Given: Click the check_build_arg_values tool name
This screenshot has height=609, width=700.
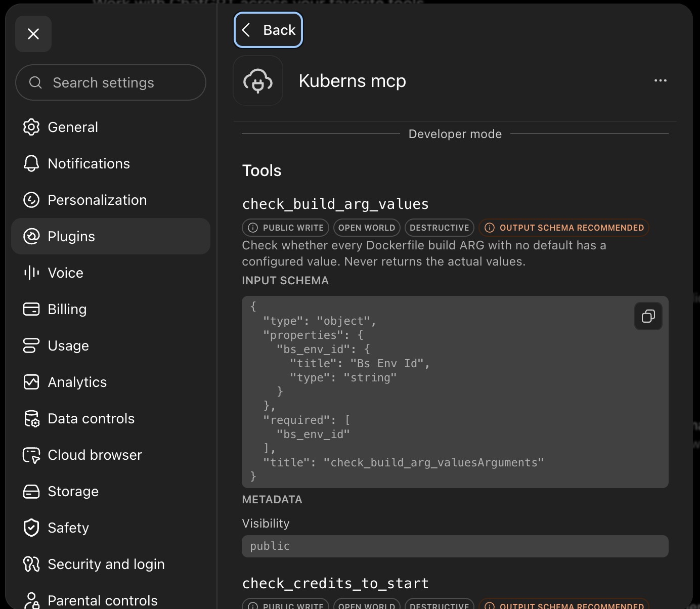Looking at the screenshot, I should pos(335,204).
